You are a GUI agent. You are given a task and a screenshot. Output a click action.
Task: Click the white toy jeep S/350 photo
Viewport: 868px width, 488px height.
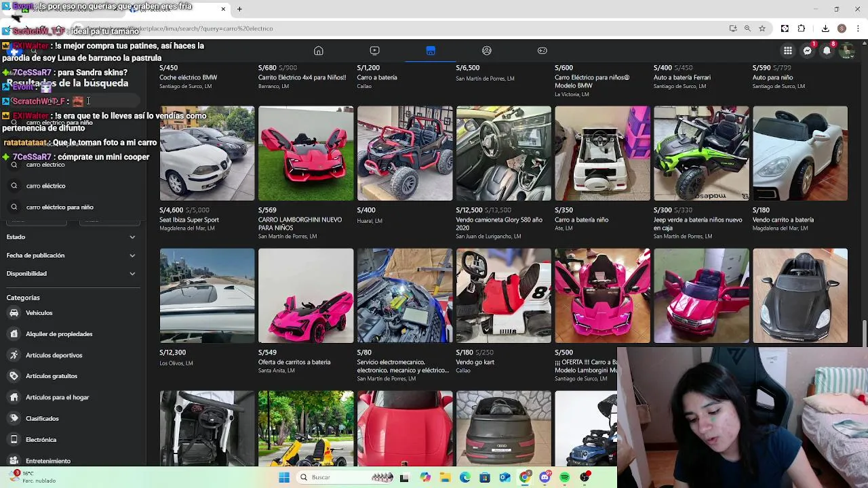coord(602,153)
